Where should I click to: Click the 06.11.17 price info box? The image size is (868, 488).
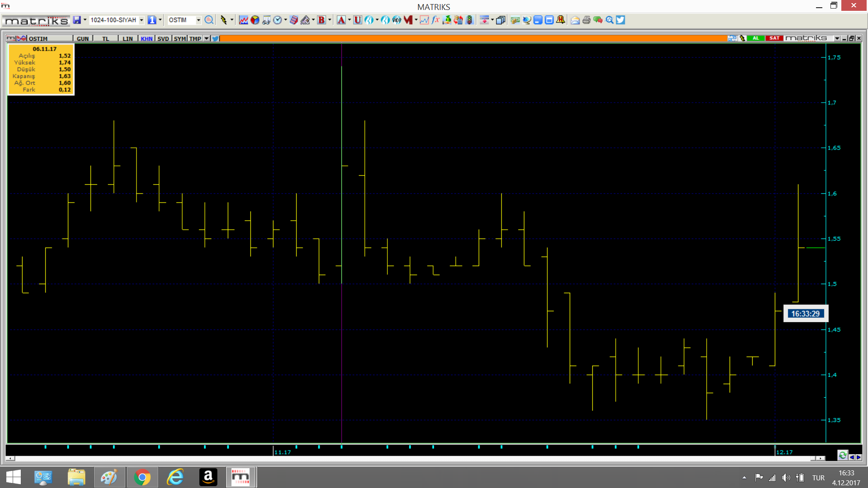pos(41,69)
